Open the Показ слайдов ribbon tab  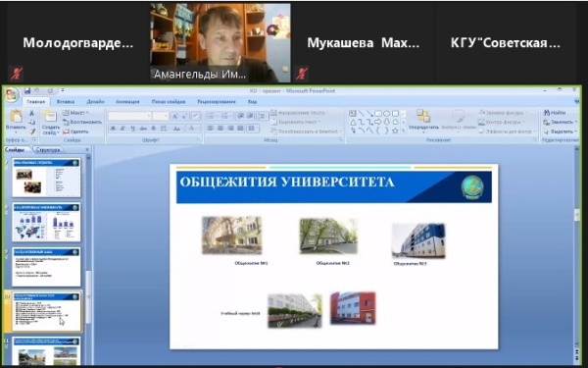point(169,101)
